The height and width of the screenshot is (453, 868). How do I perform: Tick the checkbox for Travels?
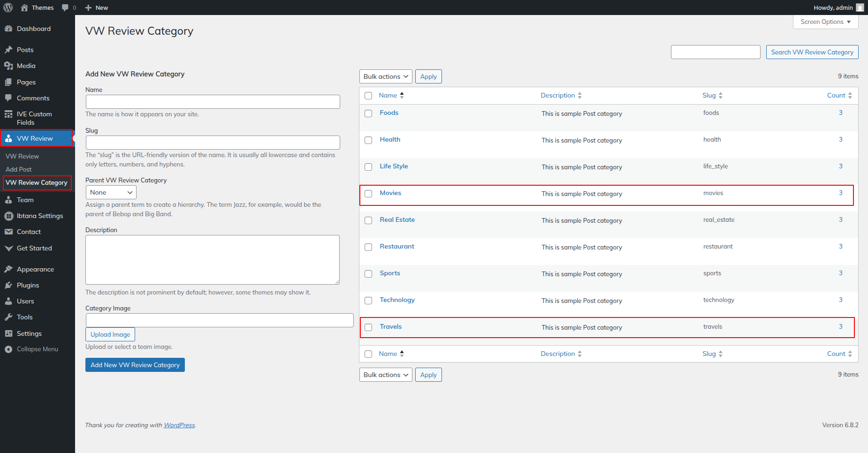pyautogui.click(x=368, y=327)
